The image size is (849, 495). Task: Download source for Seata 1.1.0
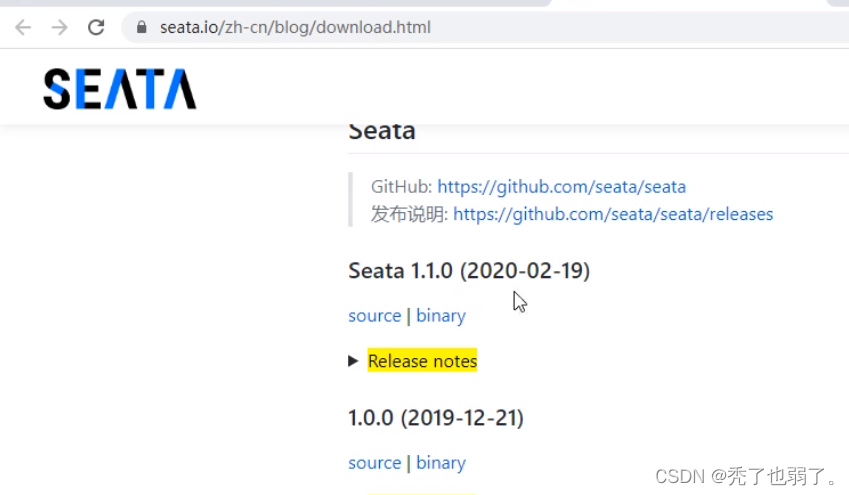(x=375, y=316)
